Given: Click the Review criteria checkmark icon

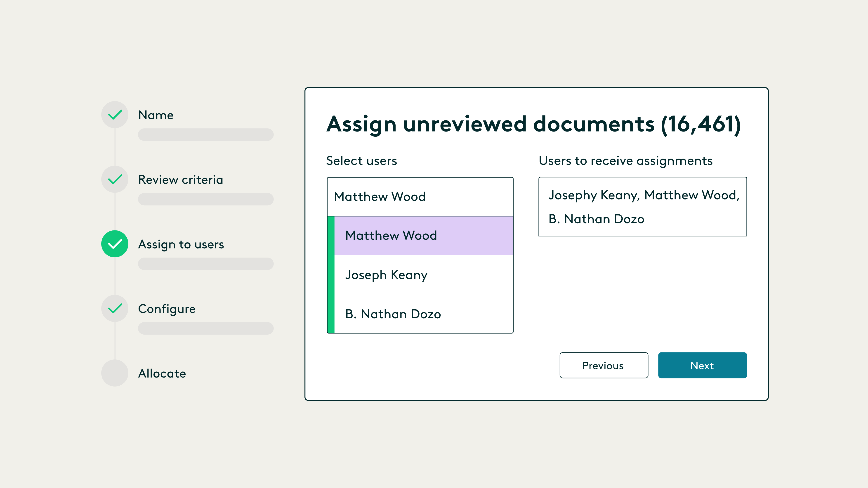Looking at the screenshot, I should click(x=115, y=179).
